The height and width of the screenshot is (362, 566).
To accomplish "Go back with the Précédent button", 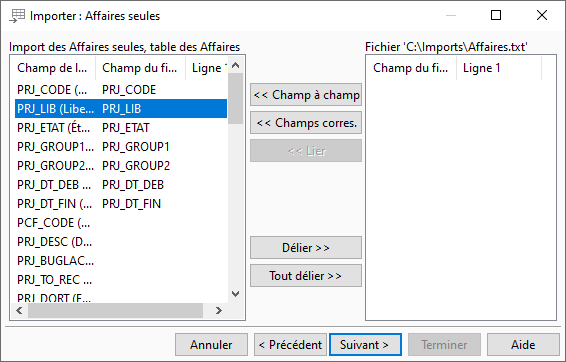I will click(x=290, y=345).
